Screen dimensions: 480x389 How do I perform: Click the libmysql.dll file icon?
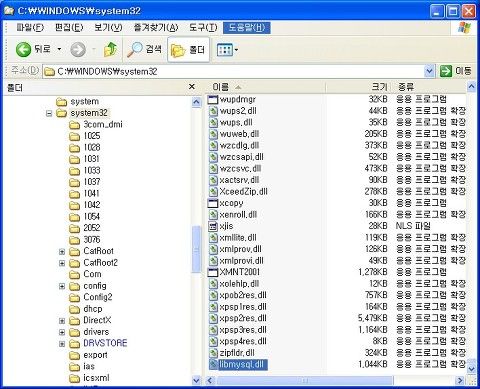click(x=213, y=364)
